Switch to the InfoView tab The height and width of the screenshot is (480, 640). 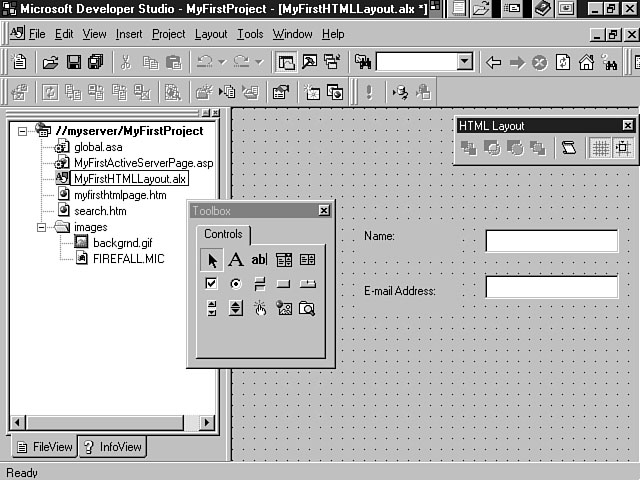pos(112,447)
